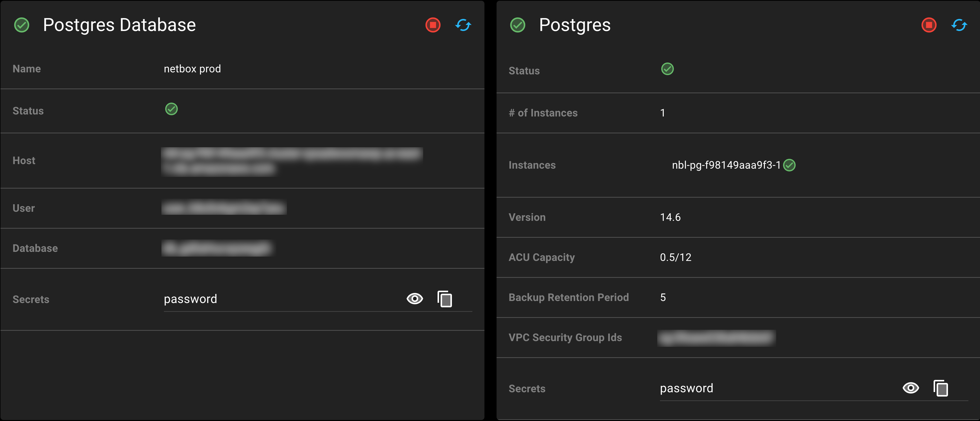Viewport: 980px width, 421px height.
Task: Stop the Postgres cluster resource
Action: click(x=929, y=25)
